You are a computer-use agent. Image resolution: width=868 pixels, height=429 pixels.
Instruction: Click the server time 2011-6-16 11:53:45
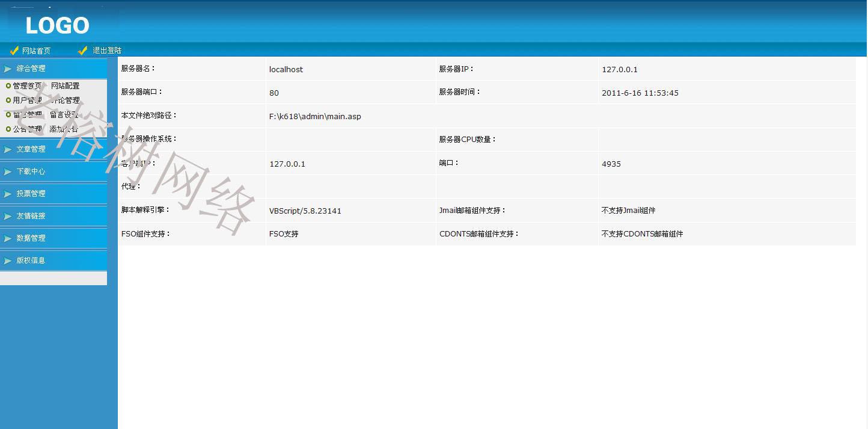tap(640, 93)
